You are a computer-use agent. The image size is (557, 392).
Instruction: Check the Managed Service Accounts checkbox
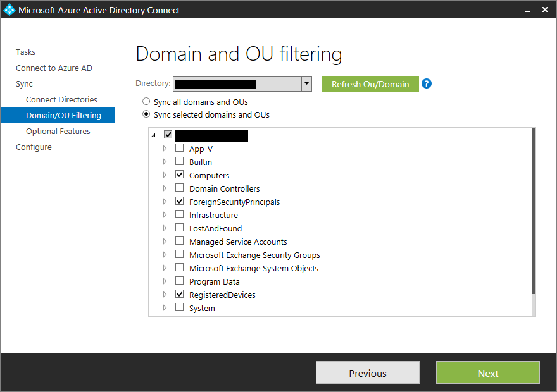[x=179, y=241]
